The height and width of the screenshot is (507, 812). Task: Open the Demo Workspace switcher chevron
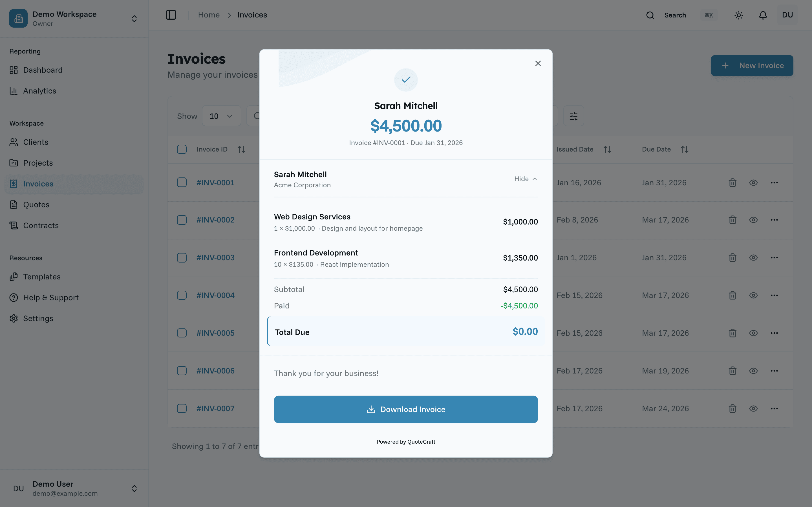pyautogui.click(x=134, y=18)
